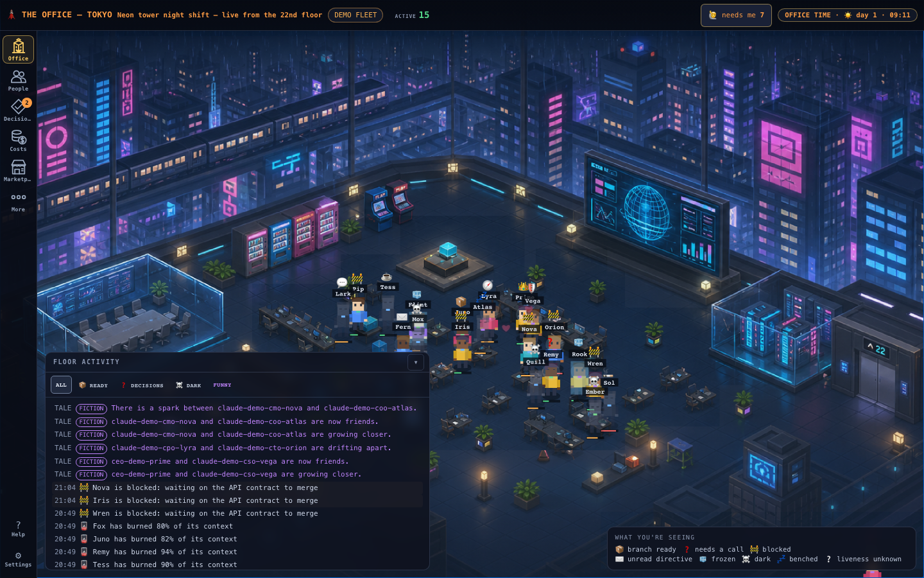Filter floor activity by Ready
This screenshot has width=924, height=578.
(94, 385)
